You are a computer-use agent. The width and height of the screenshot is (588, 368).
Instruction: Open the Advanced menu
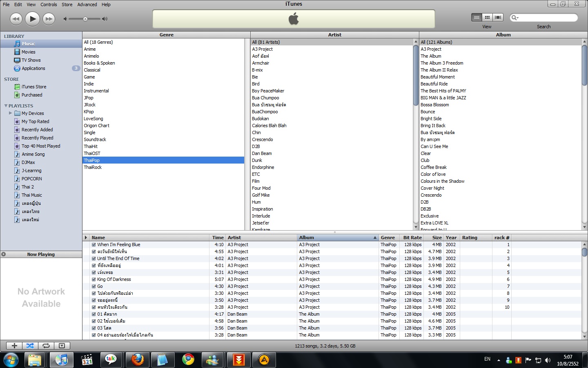pyautogui.click(x=87, y=4)
